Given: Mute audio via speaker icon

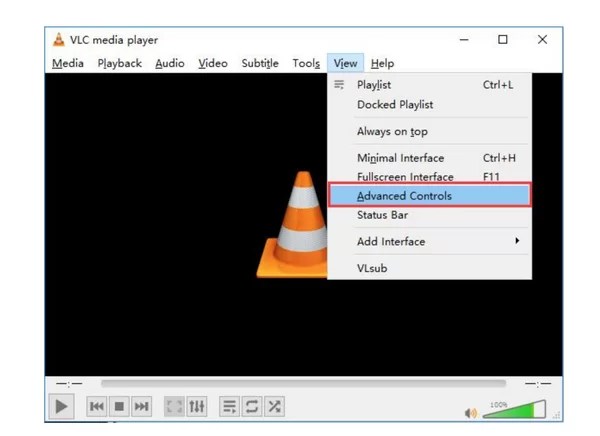Looking at the screenshot, I should tap(471, 413).
